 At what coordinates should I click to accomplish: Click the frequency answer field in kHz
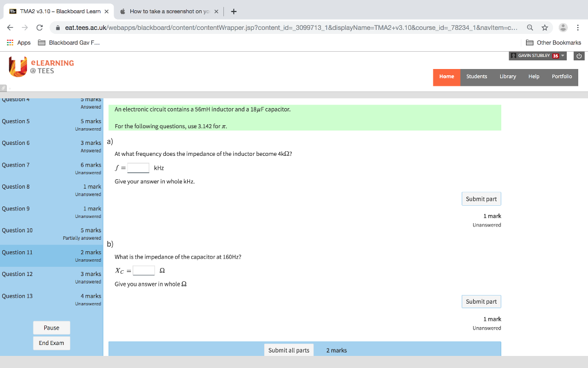click(138, 168)
